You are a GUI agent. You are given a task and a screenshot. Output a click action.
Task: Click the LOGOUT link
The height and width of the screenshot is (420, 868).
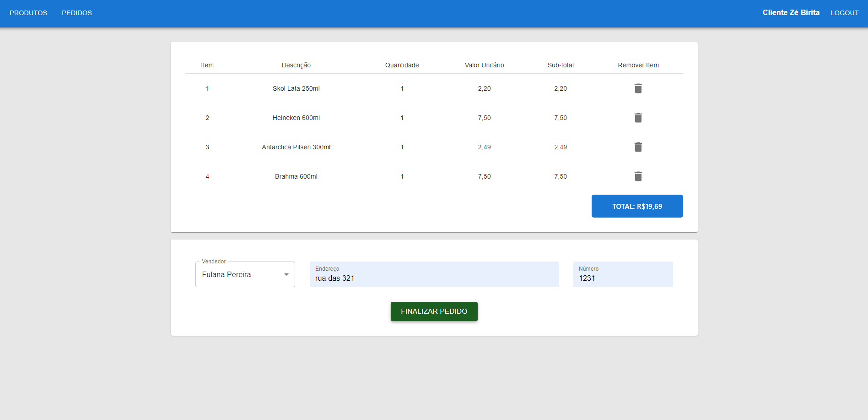[x=845, y=13]
